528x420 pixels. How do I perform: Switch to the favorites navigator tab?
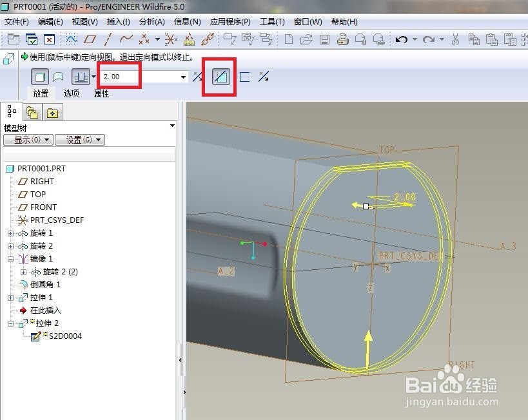[x=52, y=112]
